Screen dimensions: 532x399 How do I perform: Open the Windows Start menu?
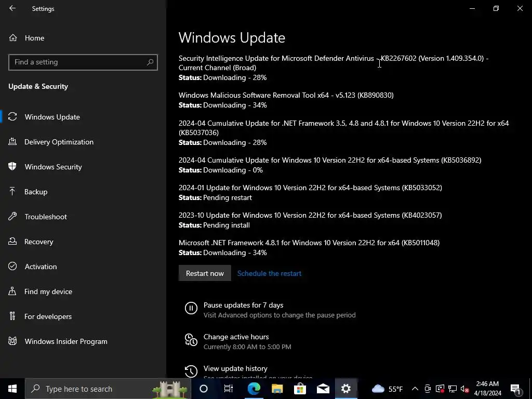click(x=12, y=389)
